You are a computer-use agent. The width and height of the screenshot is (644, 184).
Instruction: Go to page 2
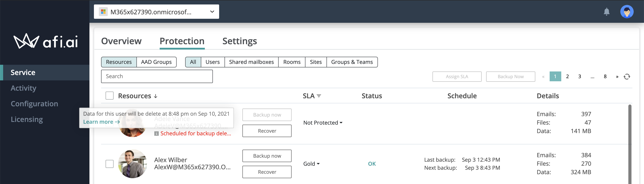[567, 77]
